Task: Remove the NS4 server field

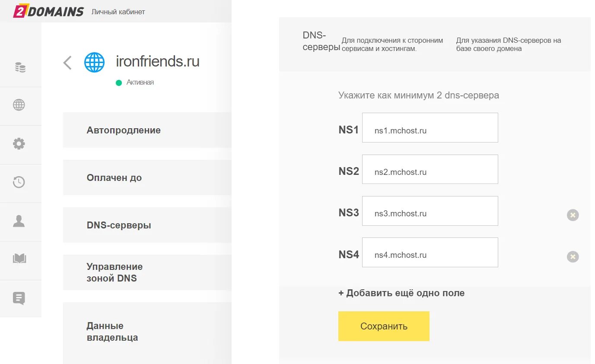Action: pyautogui.click(x=573, y=256)
